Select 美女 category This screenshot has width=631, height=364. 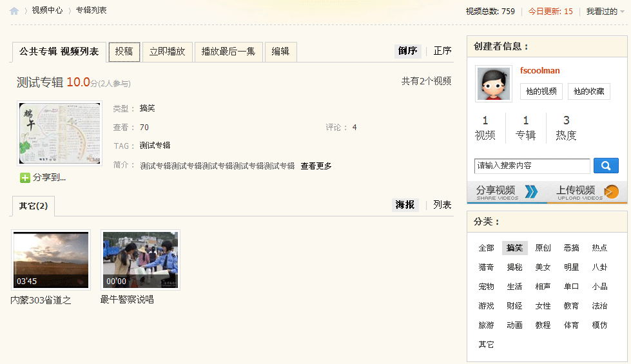click(x=543, y=267)
